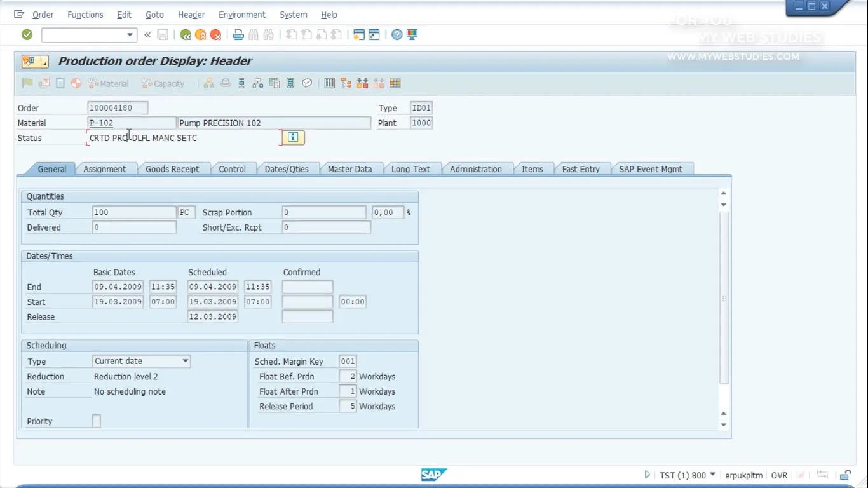Screen dimensions: 868x488
Task: Switch to the SAP Event Mgmt tab
Action: pyautogui.click(x=651, y=169)
